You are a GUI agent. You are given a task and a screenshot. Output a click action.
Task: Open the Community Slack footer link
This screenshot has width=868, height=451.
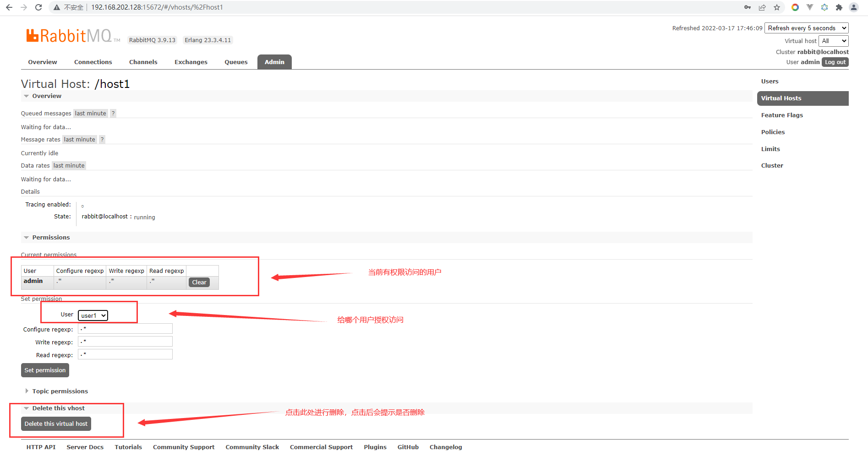(252, 447)
